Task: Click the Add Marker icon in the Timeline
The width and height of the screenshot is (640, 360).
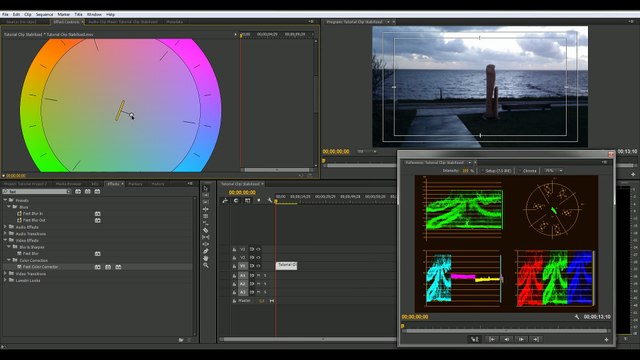Action: pos(258,200)
